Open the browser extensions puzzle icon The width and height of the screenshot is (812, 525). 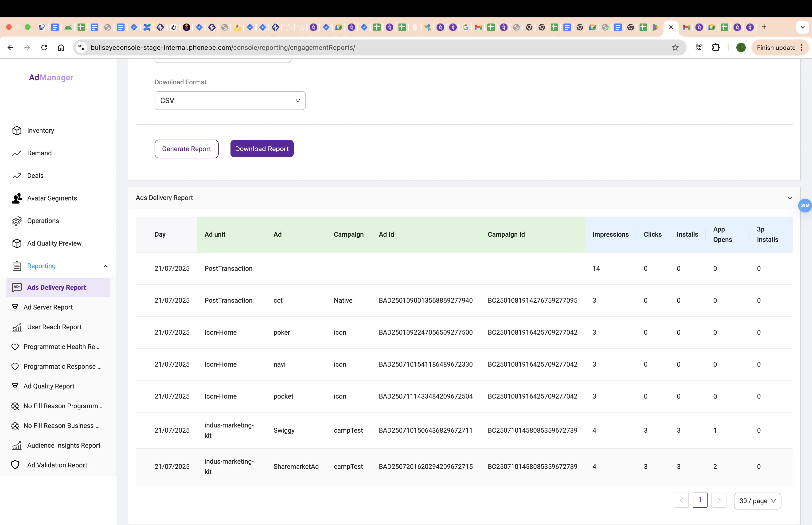pyautogui.click(x=716, y=48)
